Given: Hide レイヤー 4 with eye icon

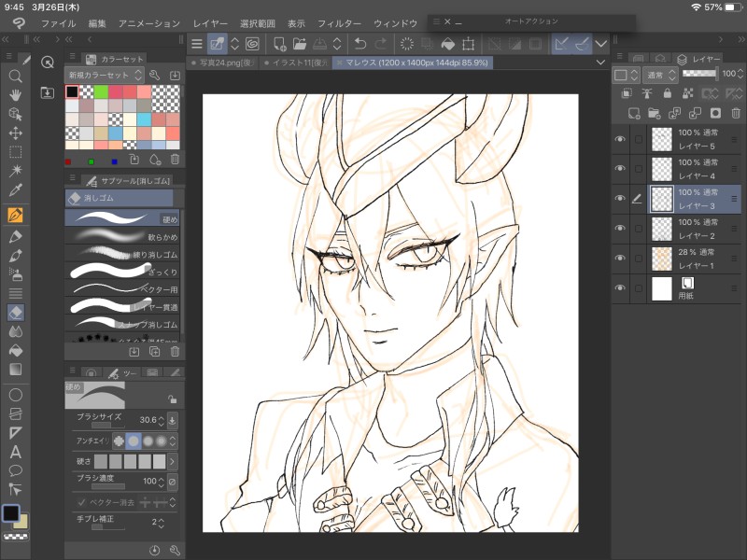Looking at the screenshot, I should (620, 169).
